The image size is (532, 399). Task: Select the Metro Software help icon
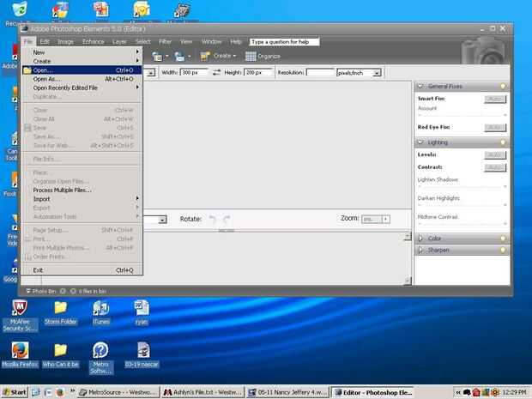(100, 358)
